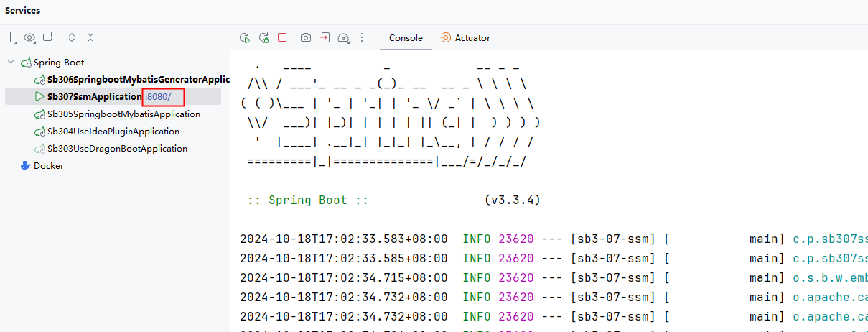Open the profiler gauge icon
Viewport: 868px width, 332px height.
click(x=343, y=37)
